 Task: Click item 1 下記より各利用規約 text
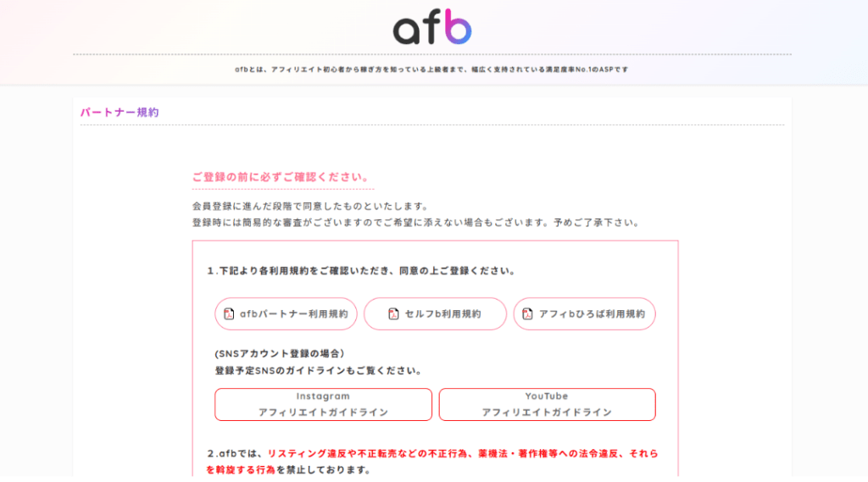(x=361, y=270)
